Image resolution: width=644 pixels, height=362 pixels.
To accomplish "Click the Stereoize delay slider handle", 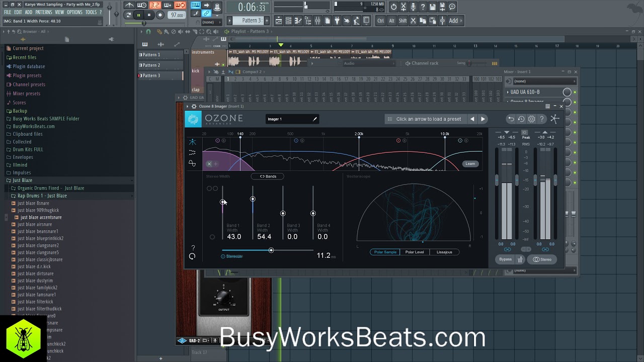I will click(x=271, y=250).
